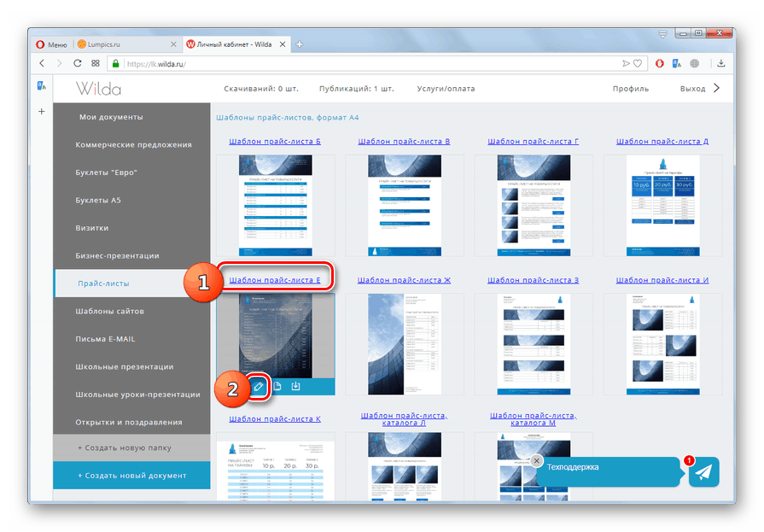Click the translator extension icon in toolbar

click(677, 63)
